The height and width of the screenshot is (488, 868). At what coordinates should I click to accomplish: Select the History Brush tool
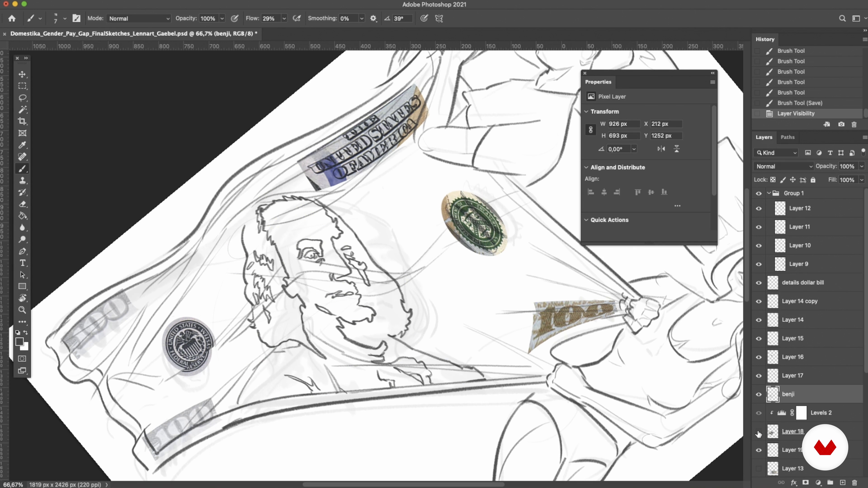pos(22,192)
